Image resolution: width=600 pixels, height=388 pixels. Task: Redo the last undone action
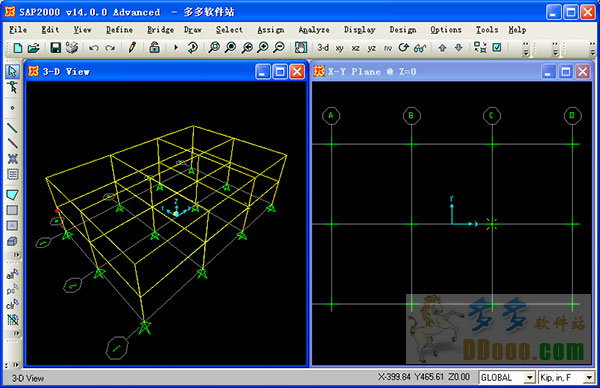pyautogui.click(x=110, y=48)
